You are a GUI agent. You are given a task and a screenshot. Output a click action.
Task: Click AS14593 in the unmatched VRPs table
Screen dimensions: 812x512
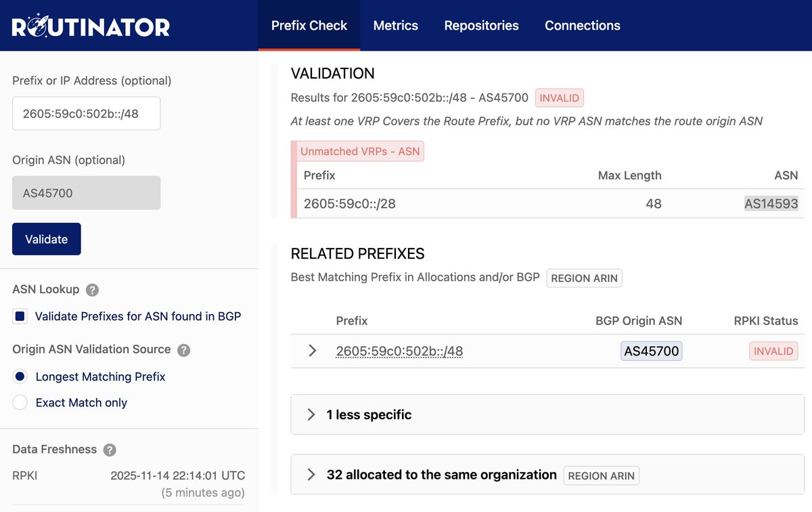tap(771, 203)
